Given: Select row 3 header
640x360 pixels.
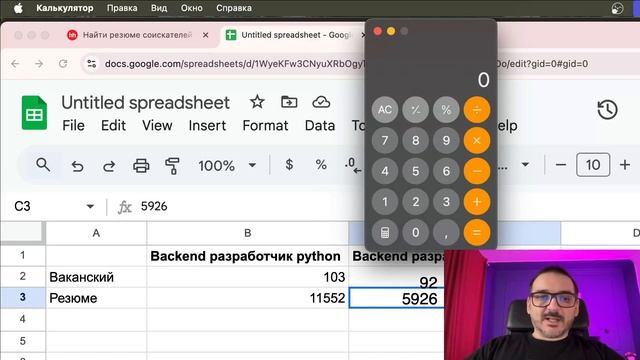Looking at the screenshot, I should point(22,298).
